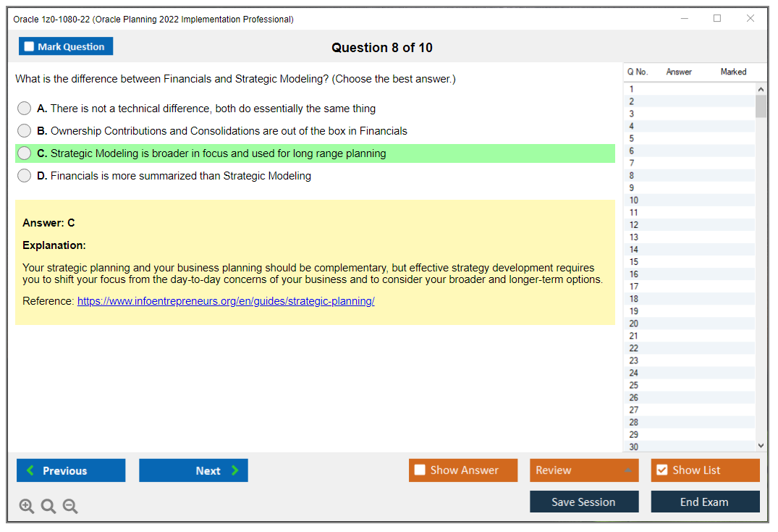The width and height of the screenshot is (778, 532).
Task: Open the strategic-planning reference link
Action: (226, 300)
